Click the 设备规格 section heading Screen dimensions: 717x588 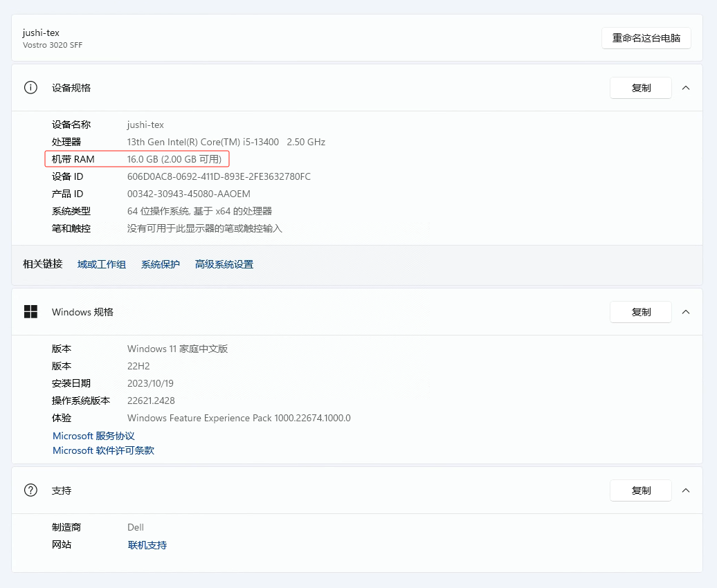click(71, 88)
